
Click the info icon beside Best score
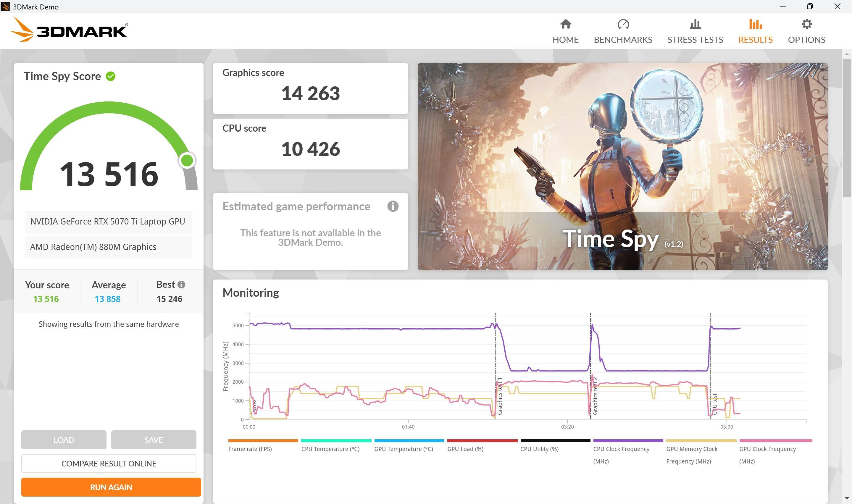click(x=181, y=285)
